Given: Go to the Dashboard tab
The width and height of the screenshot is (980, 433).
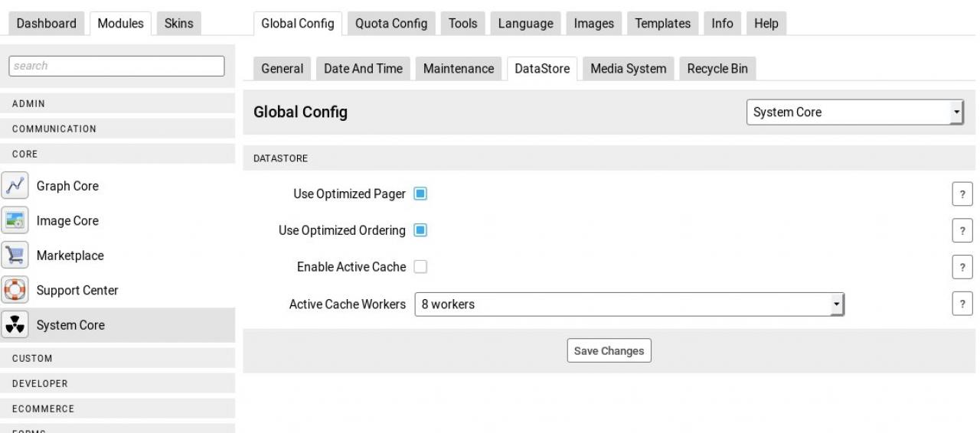Looking at the screenshot, I should (47, 24).
